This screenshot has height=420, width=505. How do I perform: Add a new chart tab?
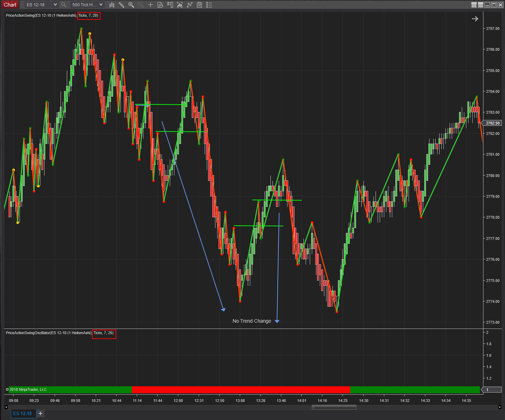pos(40,413)
